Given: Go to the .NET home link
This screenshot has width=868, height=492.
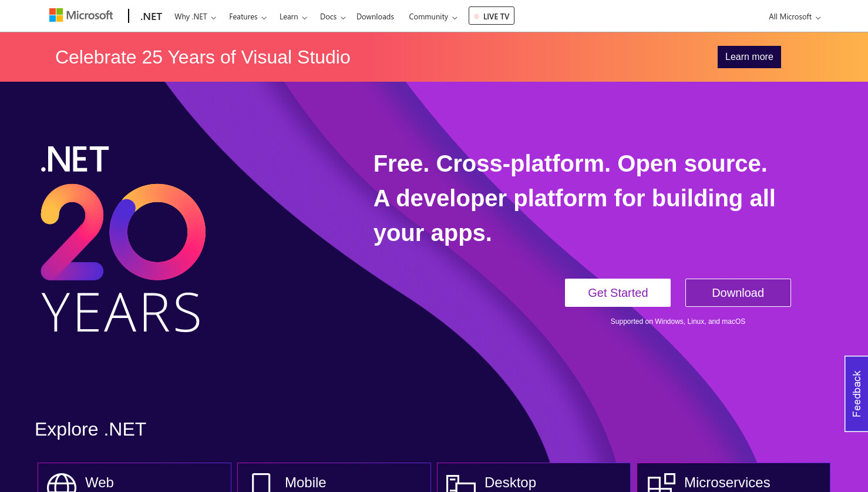Looking at the screenshot, I should 151,16.
